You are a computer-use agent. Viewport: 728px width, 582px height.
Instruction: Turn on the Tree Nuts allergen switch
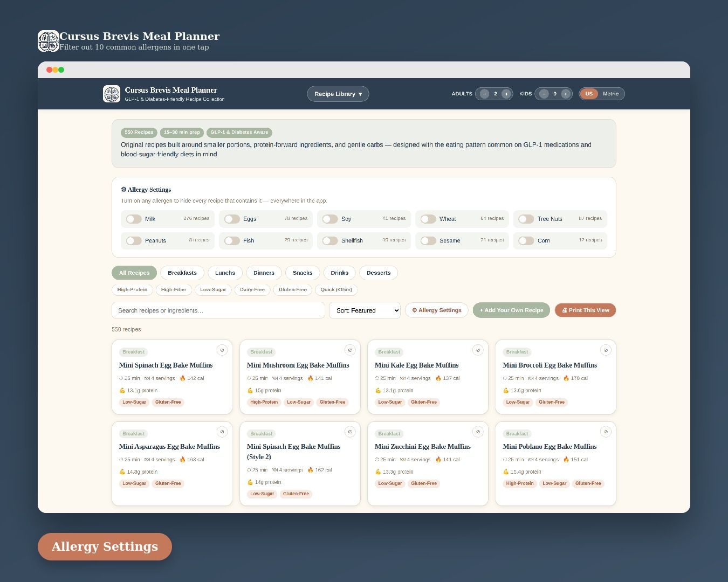coord(526,219)
